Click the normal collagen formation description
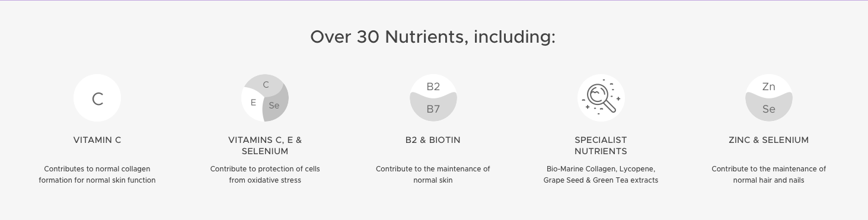The image size is (868, 220). [x=97, y=174]
